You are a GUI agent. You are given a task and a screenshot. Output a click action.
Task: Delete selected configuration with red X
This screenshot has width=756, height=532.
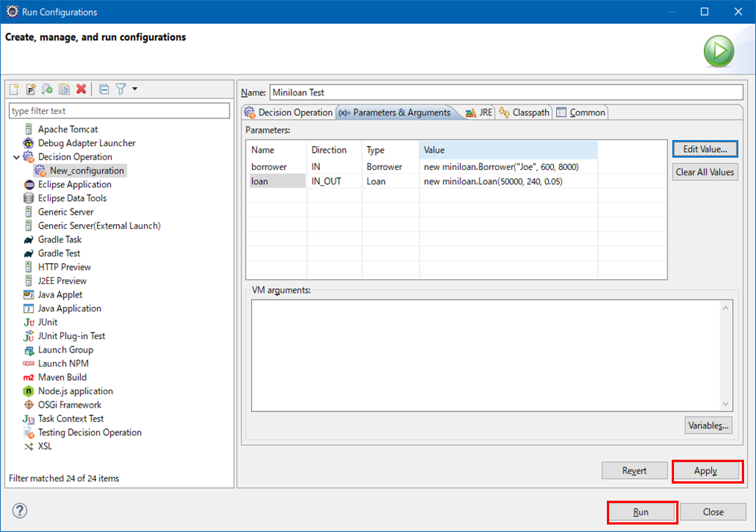(x=81, y=89)
